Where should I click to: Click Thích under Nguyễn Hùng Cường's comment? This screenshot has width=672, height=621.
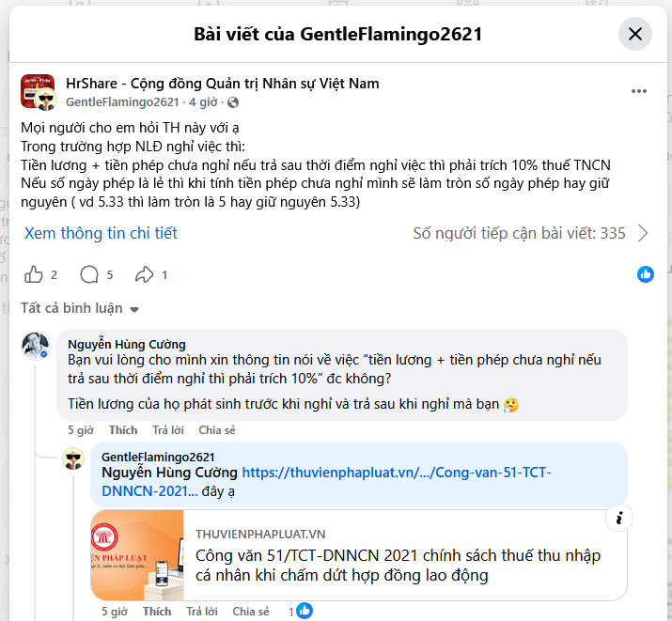pyautogui.click(x=123, y=430)
